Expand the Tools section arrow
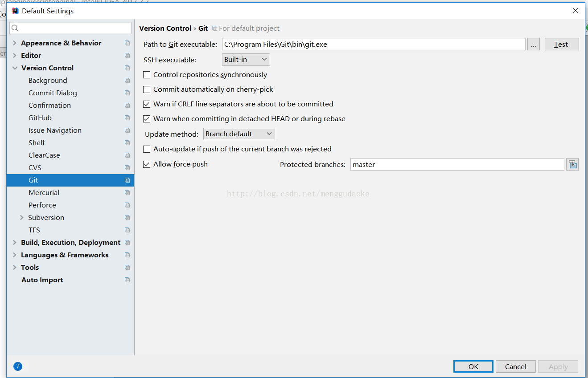Viewport: 588px width, 378px height. coord(15,268)
